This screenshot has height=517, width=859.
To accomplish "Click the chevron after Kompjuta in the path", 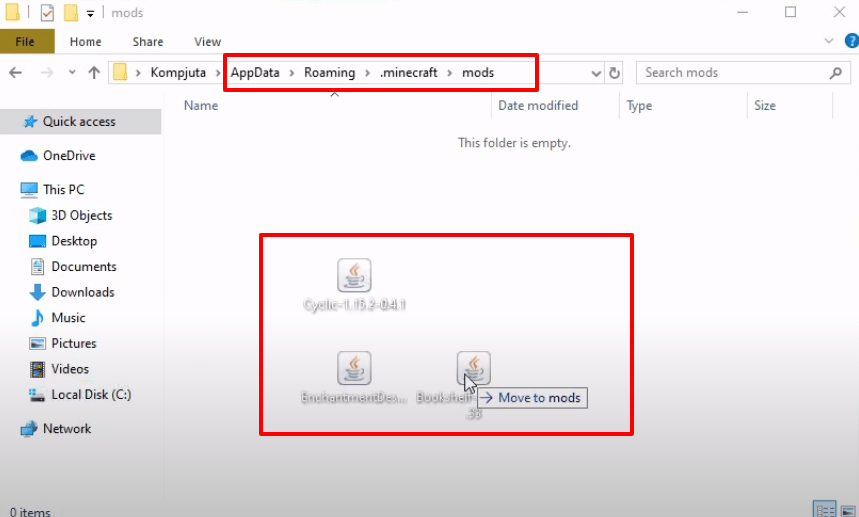I will click(x=218, y=73).
